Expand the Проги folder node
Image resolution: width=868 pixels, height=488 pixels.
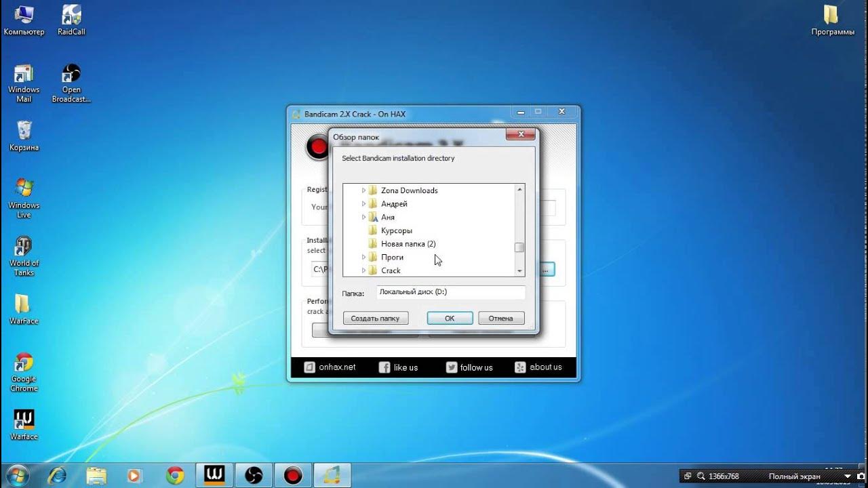363,257
